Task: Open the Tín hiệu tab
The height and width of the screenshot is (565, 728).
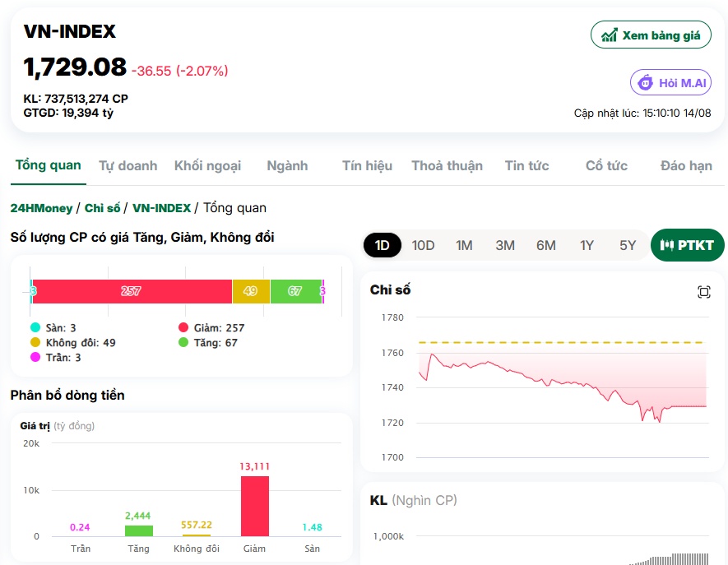Action: [x=367, y=166]
